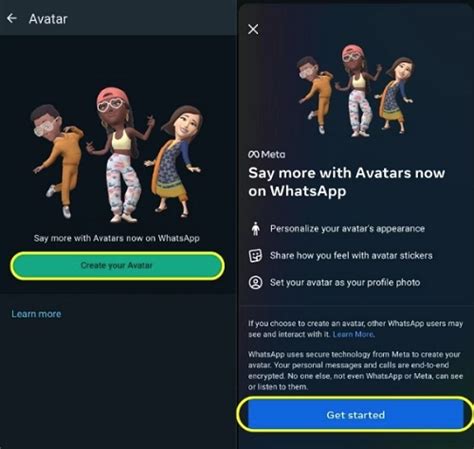Open the Learn More link in the privacy text
Screen dimensions: 474x449
(353, 334)
